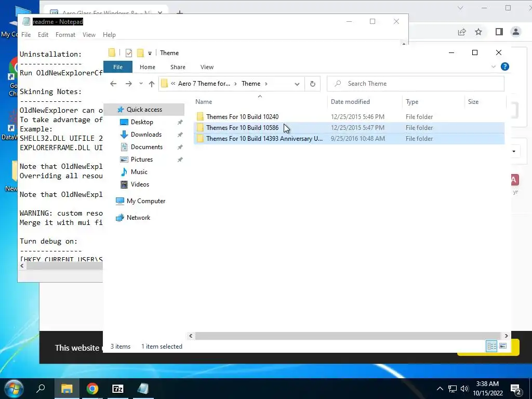Click the Back arrow in File Explorer
Screen dimensions: 532x399
click(x=113, y=84)
